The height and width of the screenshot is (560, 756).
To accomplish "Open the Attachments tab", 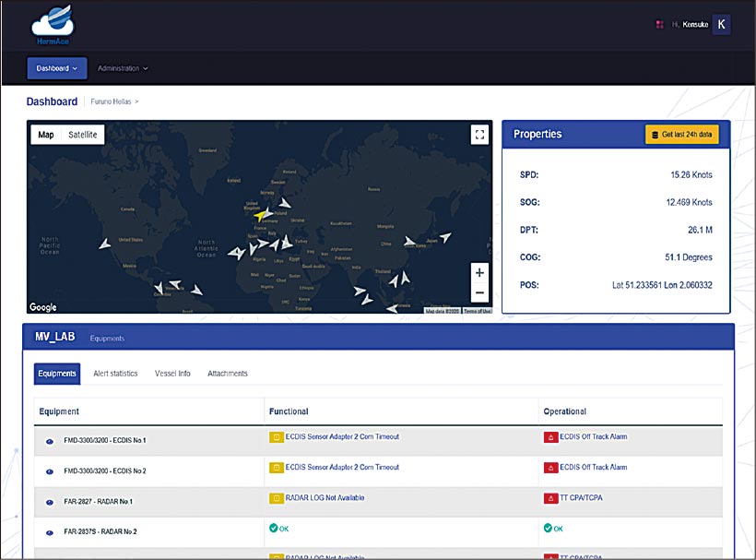I will (228, 374).
